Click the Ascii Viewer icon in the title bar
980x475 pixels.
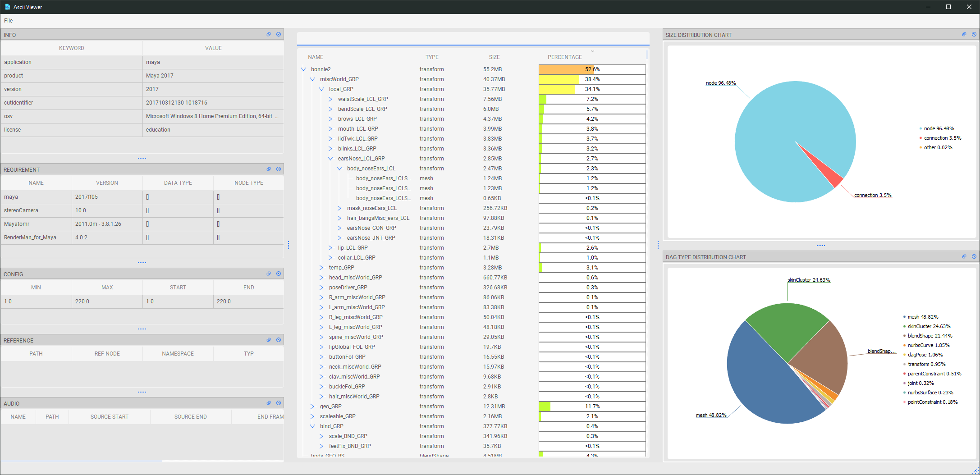(x=7, y=7)
